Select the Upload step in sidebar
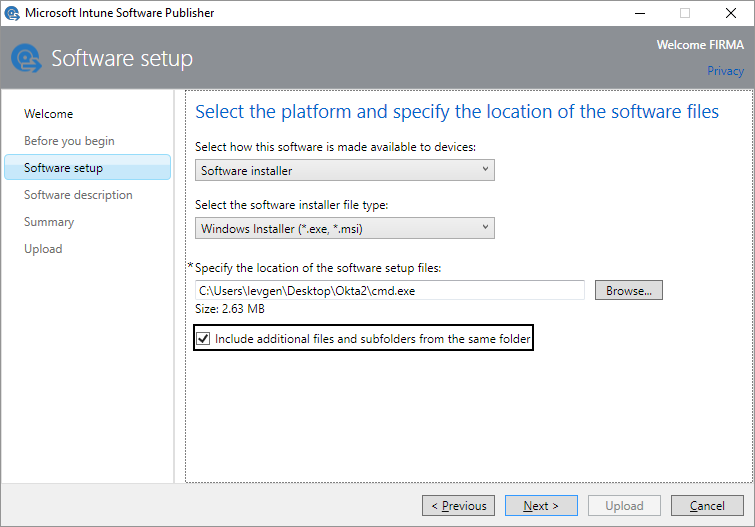755x527 pixels. tap(43, 249)
